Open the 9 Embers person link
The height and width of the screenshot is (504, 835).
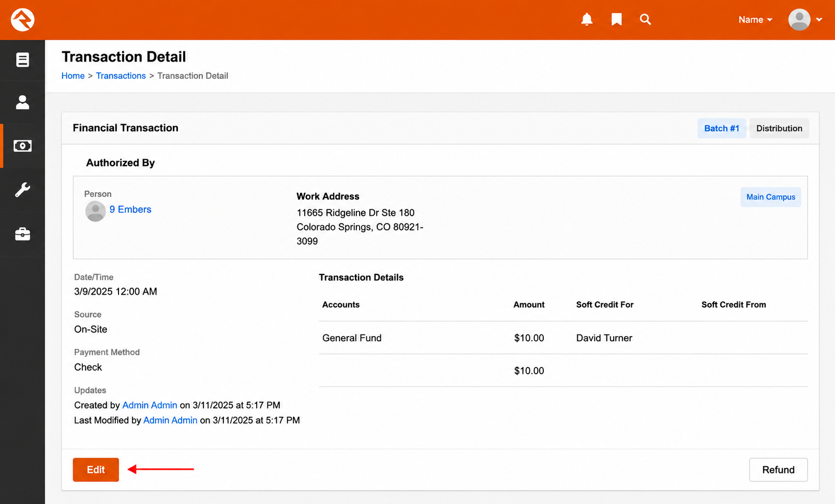tap(130, 209)
